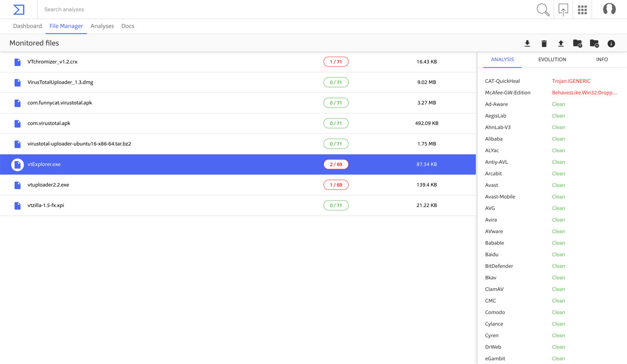This screenshot has height=364, width=627.
Task: Select file name VirusTotalUploader_1.3.dmg
Action: [60, 82]
